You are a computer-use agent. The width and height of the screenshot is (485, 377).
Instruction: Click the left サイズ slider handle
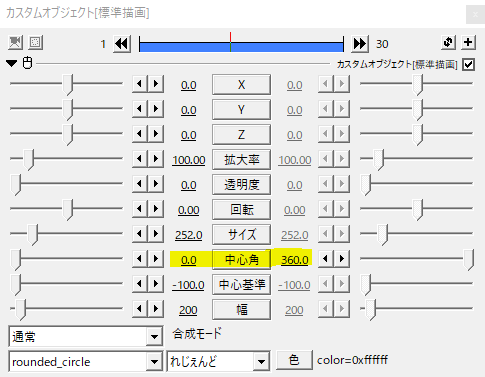[32, 235]
